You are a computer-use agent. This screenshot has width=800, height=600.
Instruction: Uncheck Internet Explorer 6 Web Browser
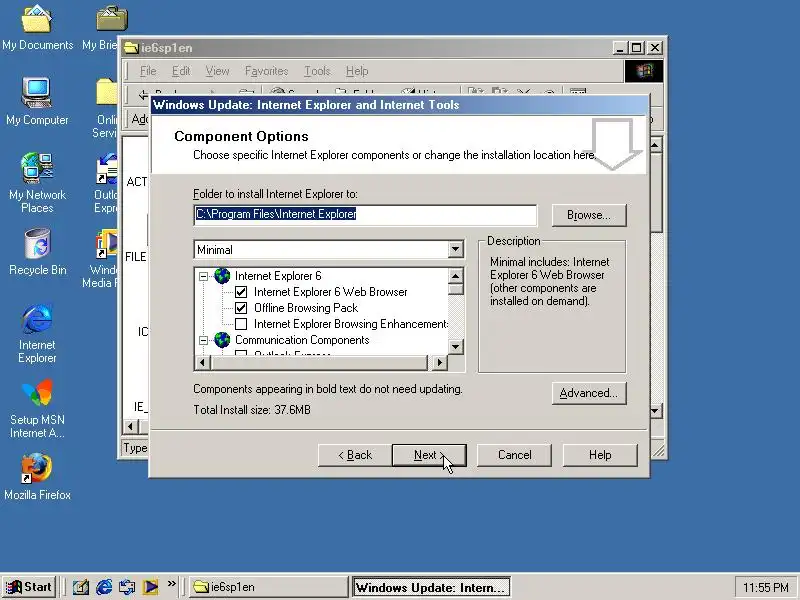point(241,292)
